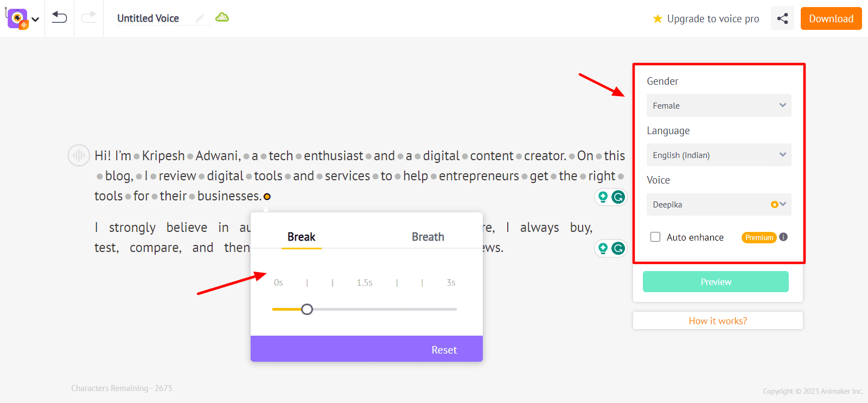Switch to the Breath tab

427,237
